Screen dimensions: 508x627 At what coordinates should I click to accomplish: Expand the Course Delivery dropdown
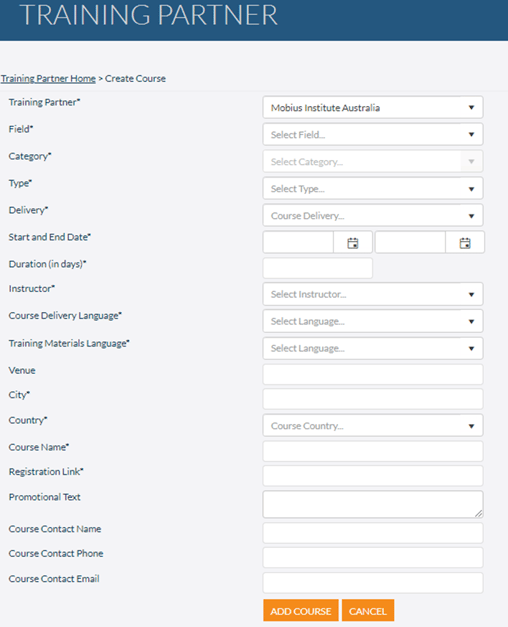(x=373, y=216)
